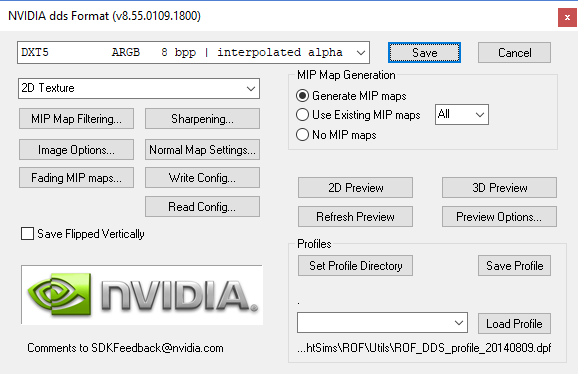Click the Save button
Viewport: 578px width, 374px height.
click(x=424, y=53)
